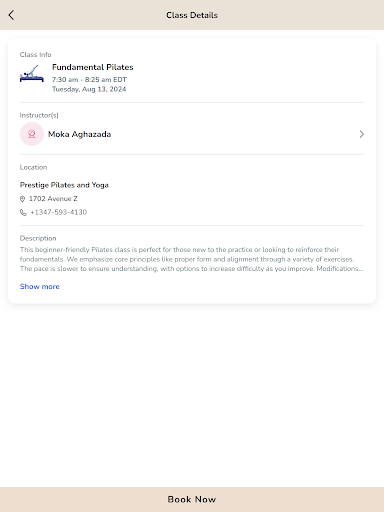
Task: Tap the map pin location icon
Action: tap(22, 199)
